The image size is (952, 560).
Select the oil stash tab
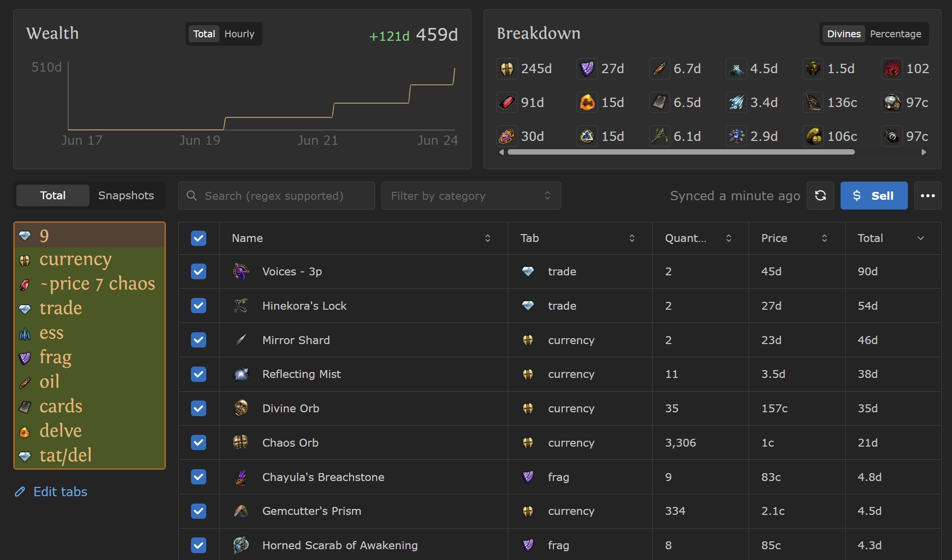[89, 382]
